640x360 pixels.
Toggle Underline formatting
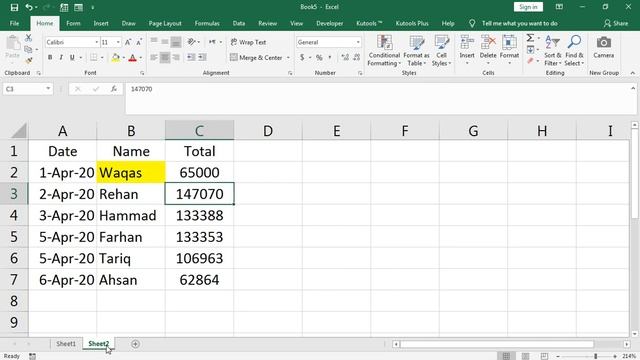(x=72, y=58)
